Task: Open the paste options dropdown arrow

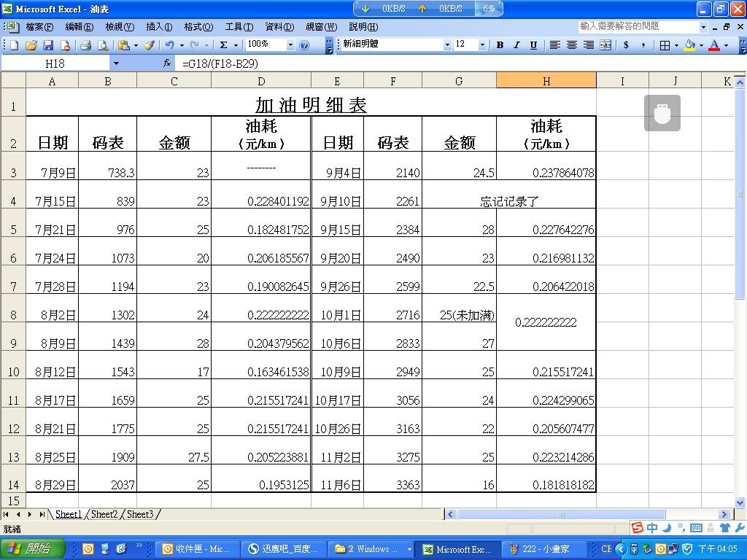Action: 136,45
